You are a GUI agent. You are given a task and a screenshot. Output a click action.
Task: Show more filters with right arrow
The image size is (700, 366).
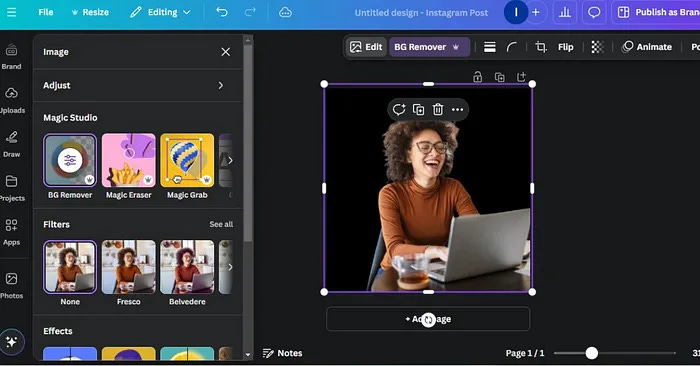[230, 267]
